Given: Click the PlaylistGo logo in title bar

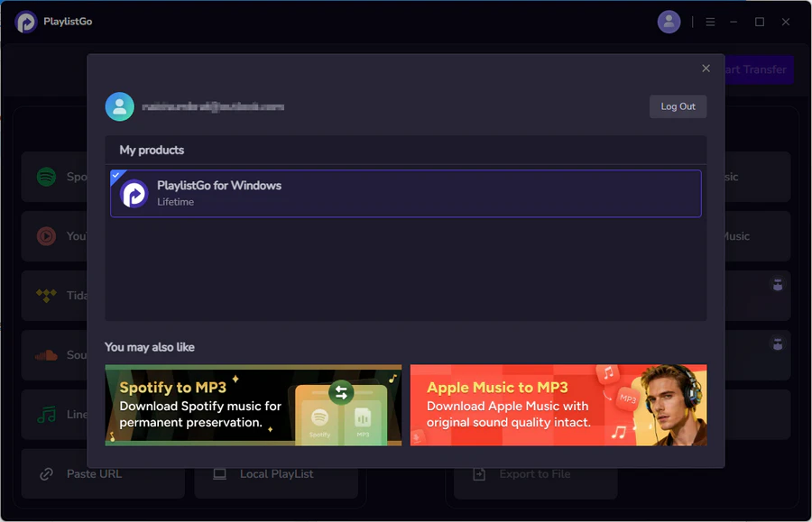Looking at the screenshot, I should pos(26,22).
